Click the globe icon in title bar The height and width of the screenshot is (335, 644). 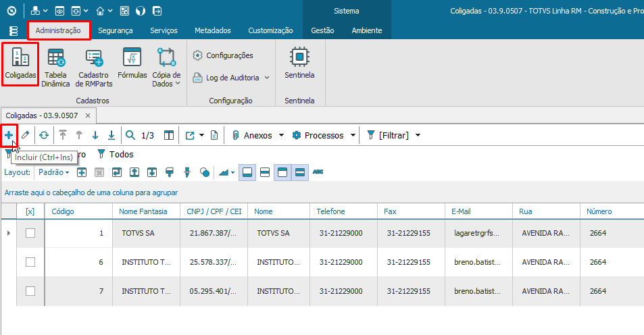141,11
